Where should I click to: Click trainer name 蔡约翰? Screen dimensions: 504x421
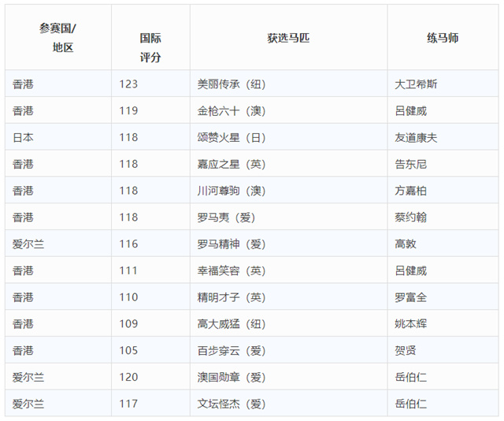(x=411, y=218)
